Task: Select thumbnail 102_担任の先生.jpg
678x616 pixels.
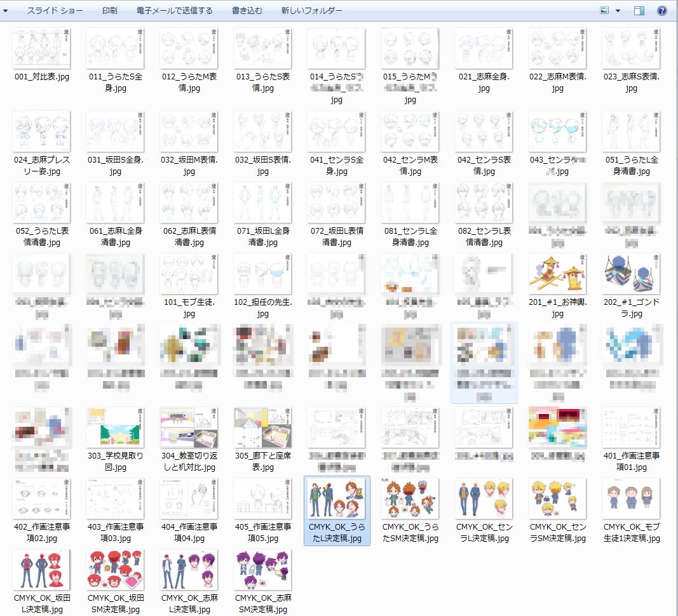Action: 263,274
